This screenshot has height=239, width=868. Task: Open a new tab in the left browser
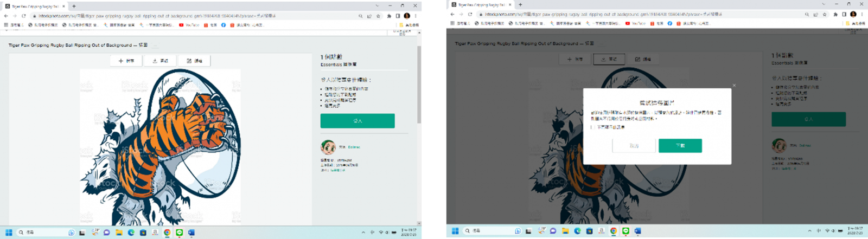tap(74, 6)
